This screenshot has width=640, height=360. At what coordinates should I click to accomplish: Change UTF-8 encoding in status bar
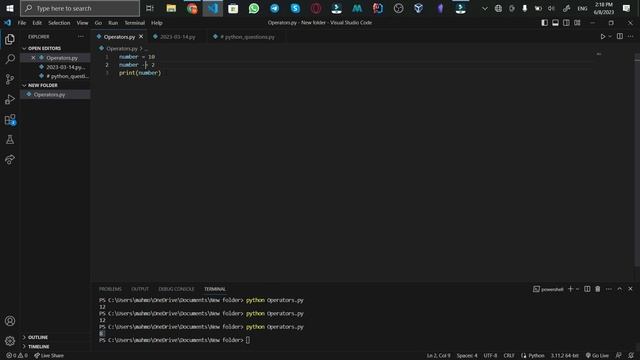pos(490,356)
